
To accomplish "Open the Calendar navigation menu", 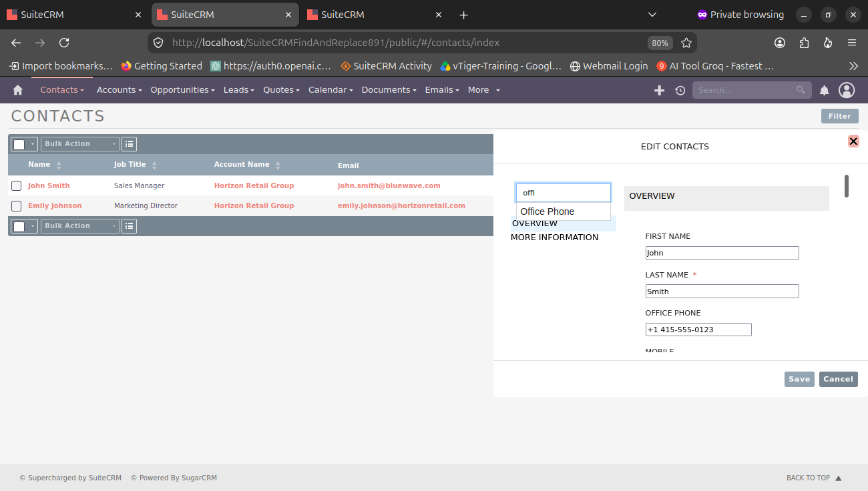I will pos(331,90).
